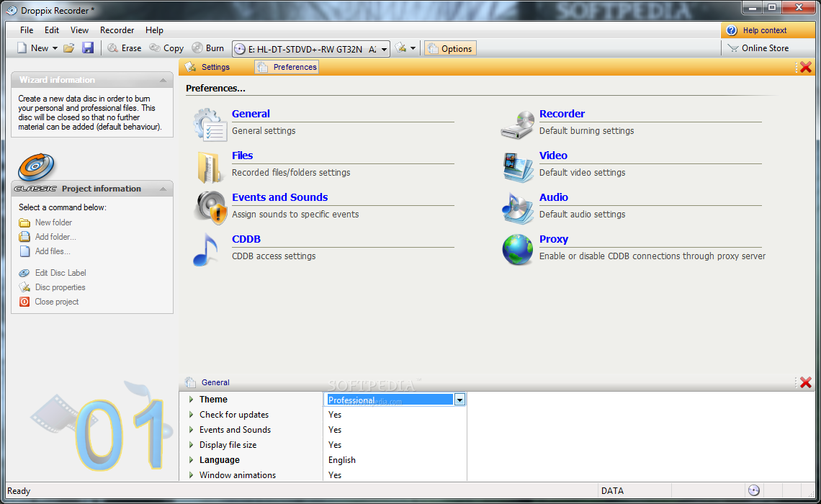
Task: Click the New folder command icon
Action: coord(24,222)
